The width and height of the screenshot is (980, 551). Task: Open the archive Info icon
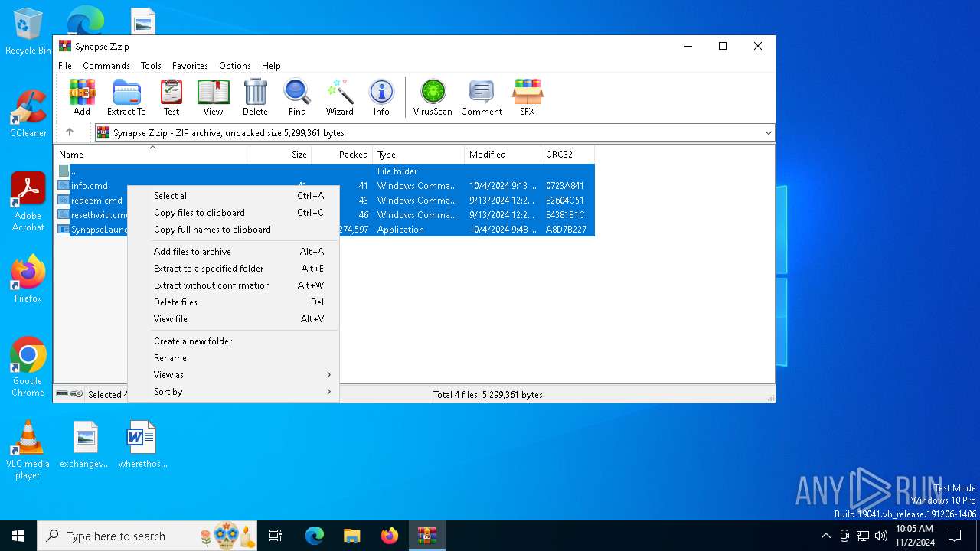click(x=381, y=97)
